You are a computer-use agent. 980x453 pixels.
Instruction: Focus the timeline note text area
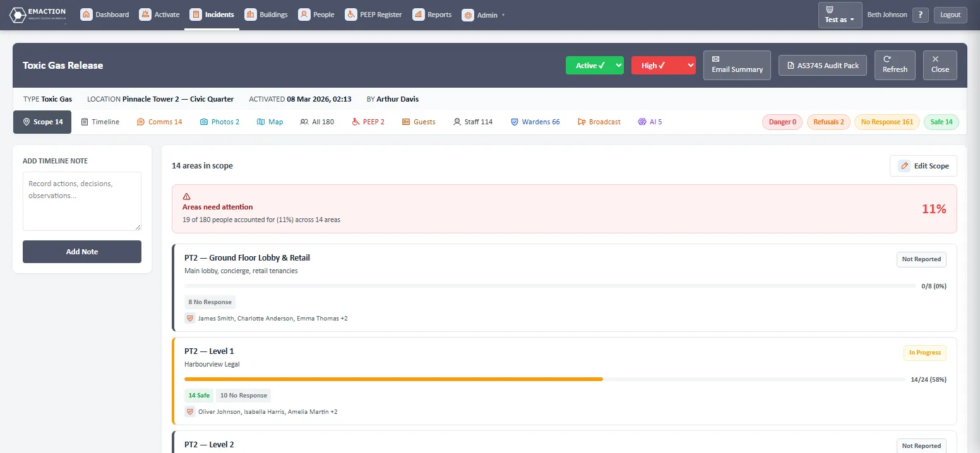[x=82, y=201]
